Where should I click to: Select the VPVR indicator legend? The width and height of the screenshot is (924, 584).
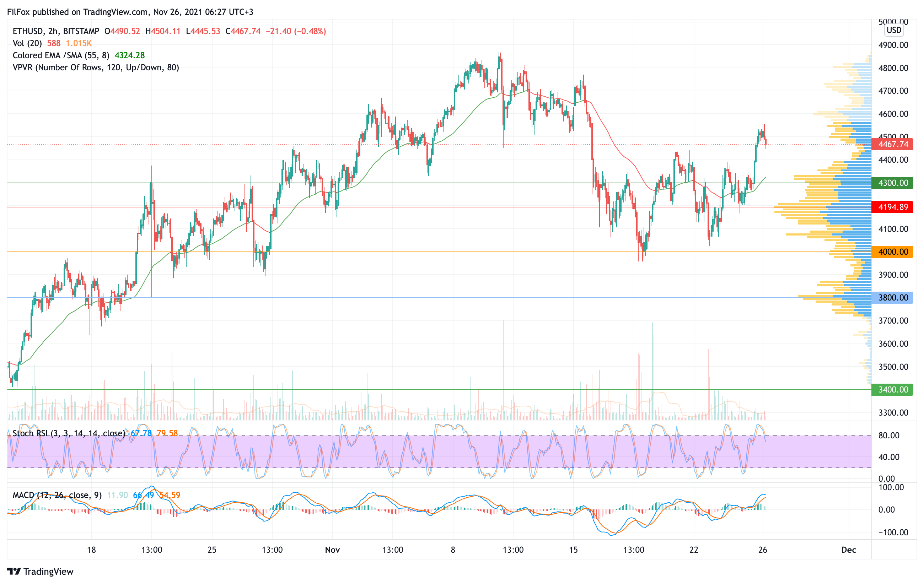(96, 67)
